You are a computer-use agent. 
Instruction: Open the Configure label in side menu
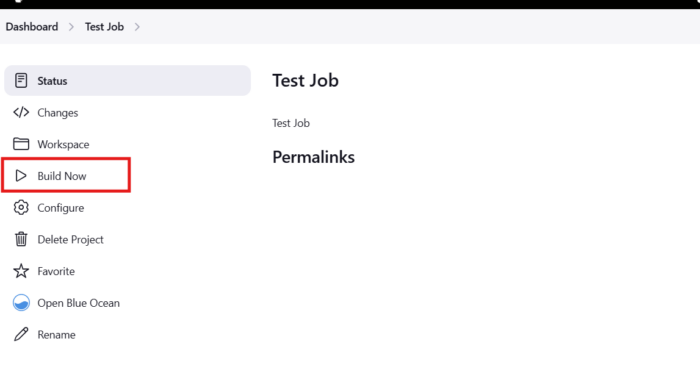point(61,208)
